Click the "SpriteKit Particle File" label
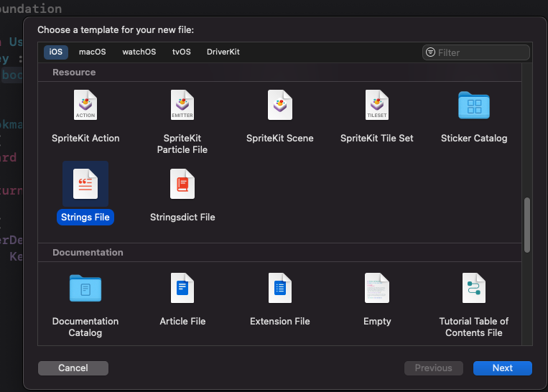 pos(182,144)
